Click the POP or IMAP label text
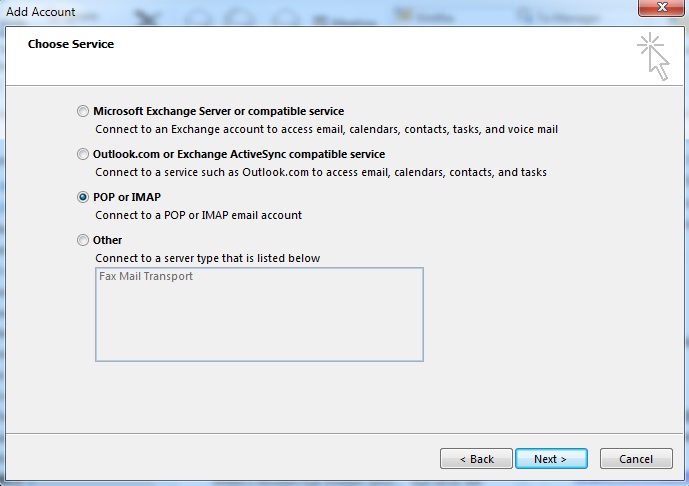This screenshot has width=689, height=486. pyautogui.click(x=127, y=197)
